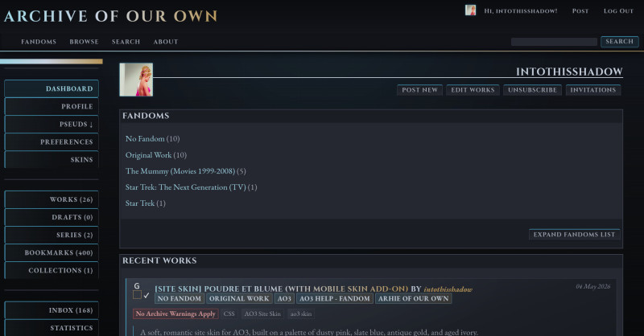This screenshot has height=336, width=644.
Task: Open the Poudre et Blume site skin work
Action: (x=281, y=289)
